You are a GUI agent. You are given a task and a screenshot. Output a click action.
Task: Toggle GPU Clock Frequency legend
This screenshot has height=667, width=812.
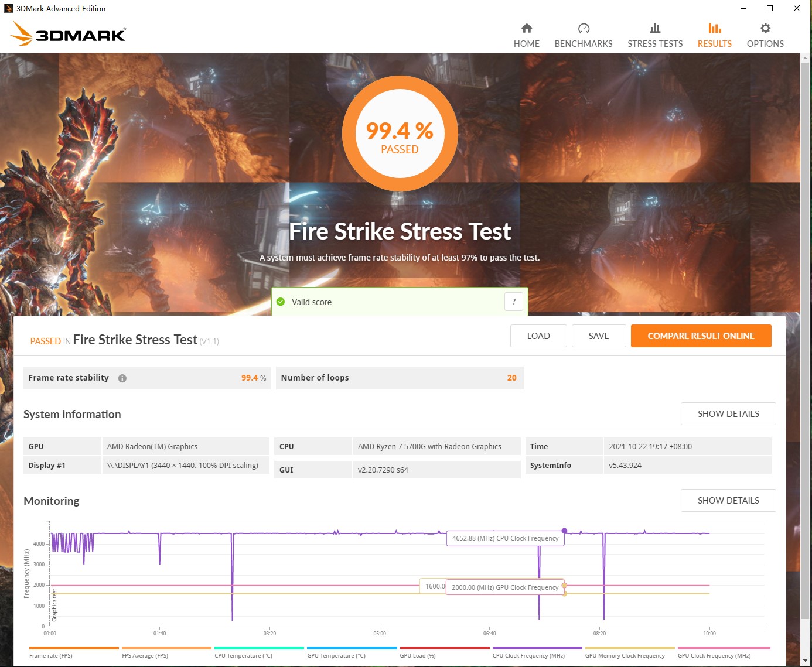(724, 652)
